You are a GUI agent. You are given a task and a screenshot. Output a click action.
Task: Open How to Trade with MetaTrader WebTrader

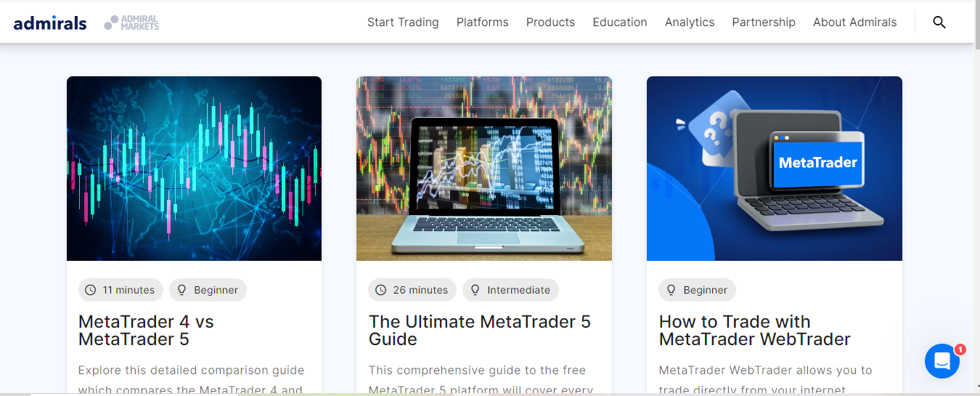tap(755, 331)
